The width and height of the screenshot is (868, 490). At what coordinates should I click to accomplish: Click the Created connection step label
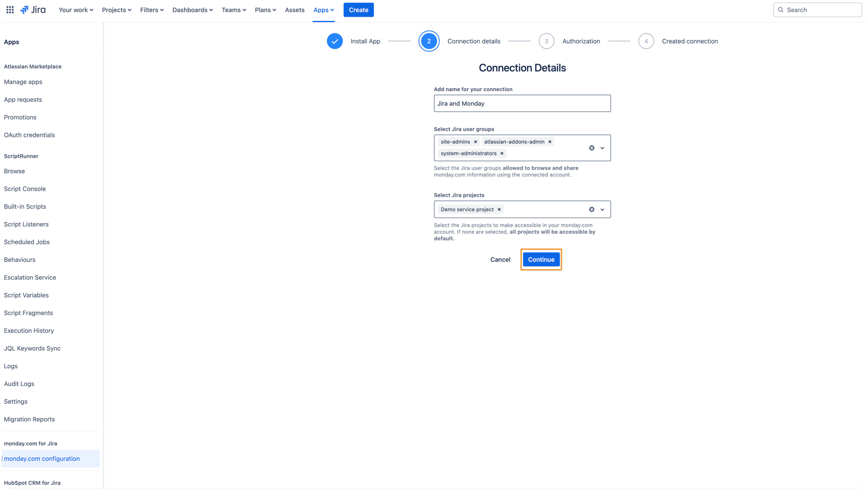[x=690, y=41]
